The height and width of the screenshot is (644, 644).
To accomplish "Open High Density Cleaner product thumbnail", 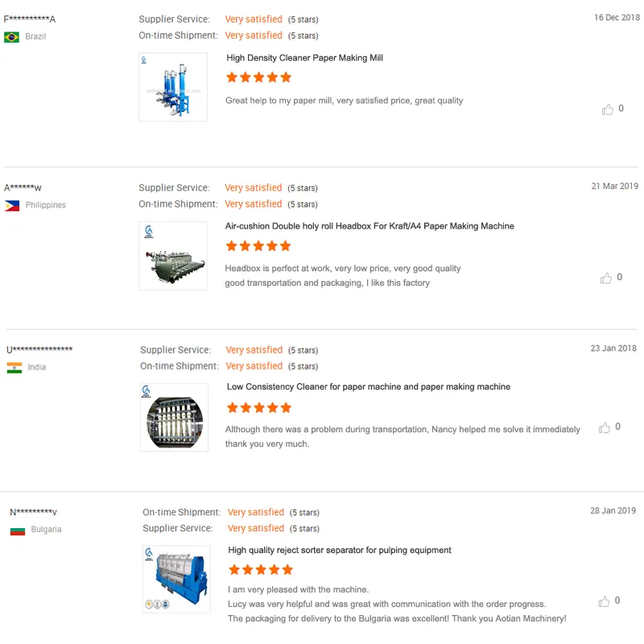I will [x=173, y=87].
